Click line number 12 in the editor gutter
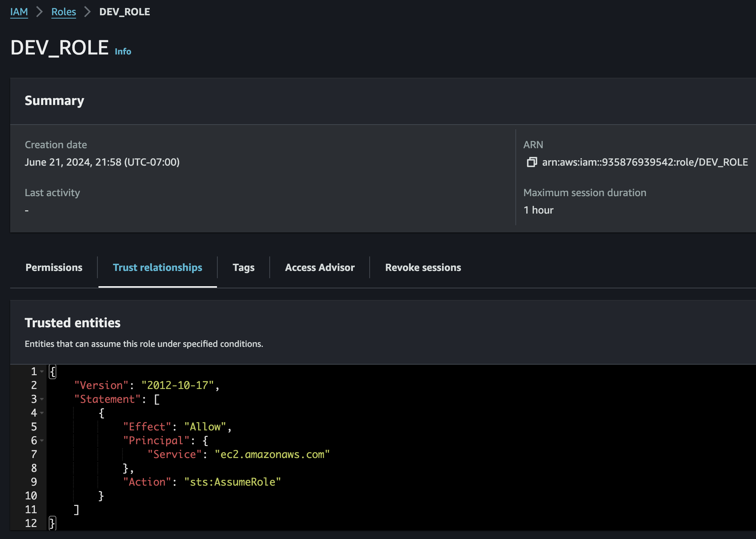The width and height of the screenshot is (756, 539). (x=31, y=523)
